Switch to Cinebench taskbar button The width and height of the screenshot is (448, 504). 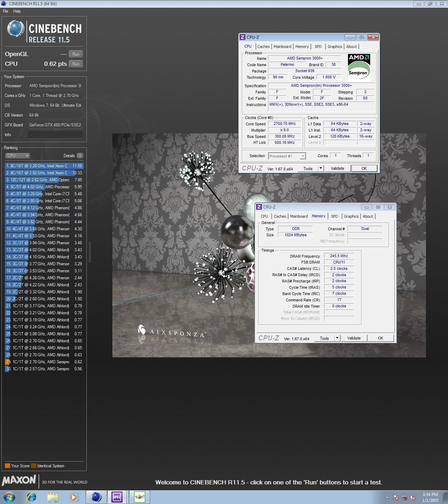(96, 497)
